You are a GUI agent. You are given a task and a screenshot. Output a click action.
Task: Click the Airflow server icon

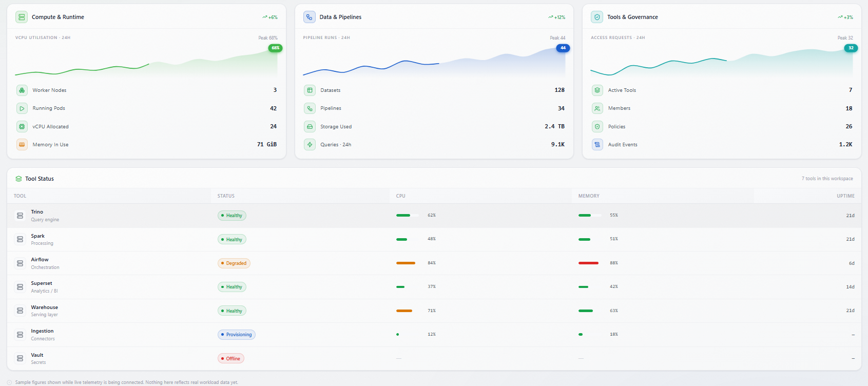click(x=20, y=263)
